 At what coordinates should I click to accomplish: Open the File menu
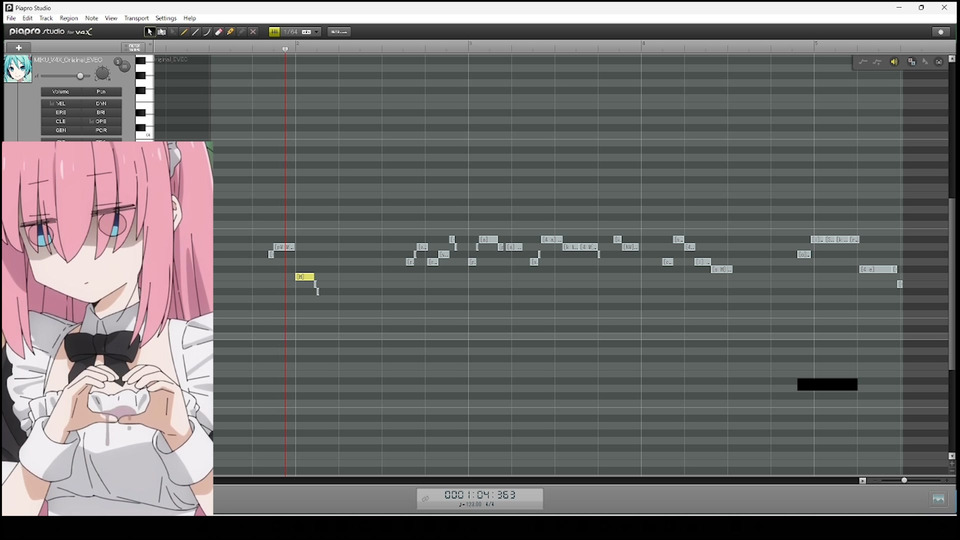[11, 18]
